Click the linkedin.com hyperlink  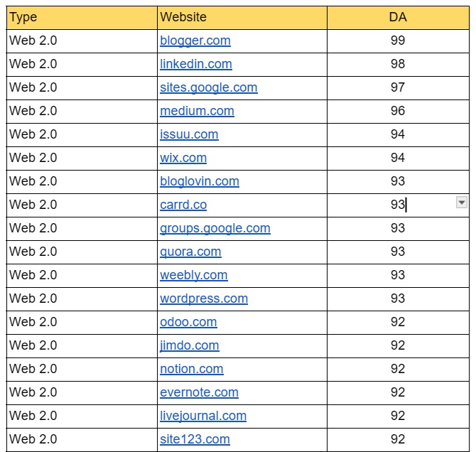point(195,64)
